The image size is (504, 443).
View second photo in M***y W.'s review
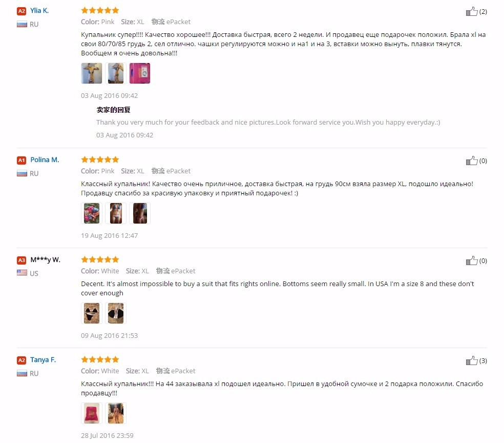[x=116, y=313]
